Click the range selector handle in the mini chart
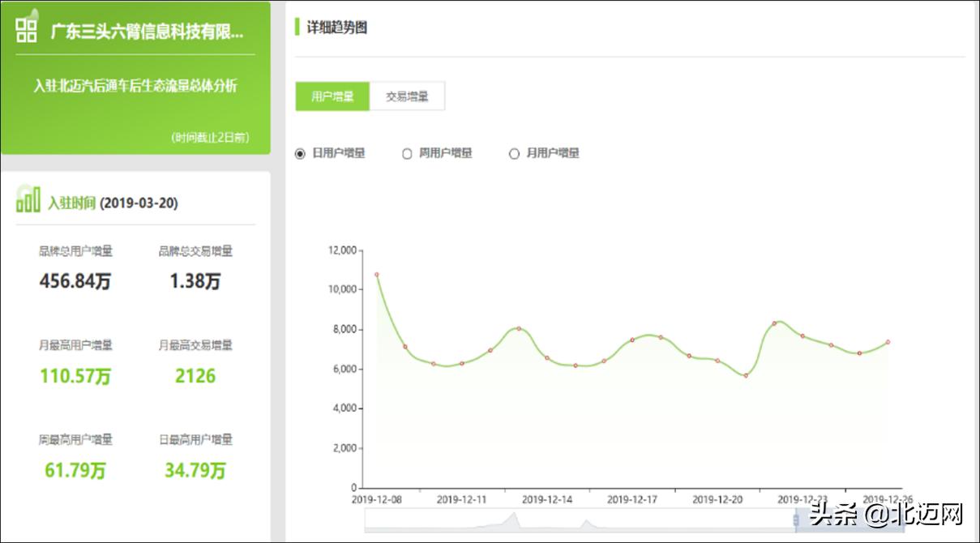Image resolution: width=980 pixels, height=543 pixels. pyautogui.click(x=797, y=519)
